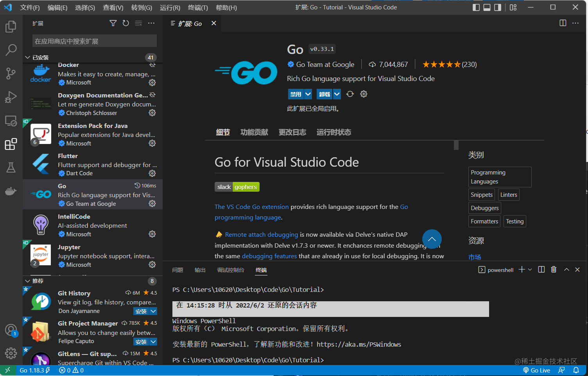Open the 卸载 uninstall dropdown arrow
Viewport: 588px width, 376px height.
point(337,94)
